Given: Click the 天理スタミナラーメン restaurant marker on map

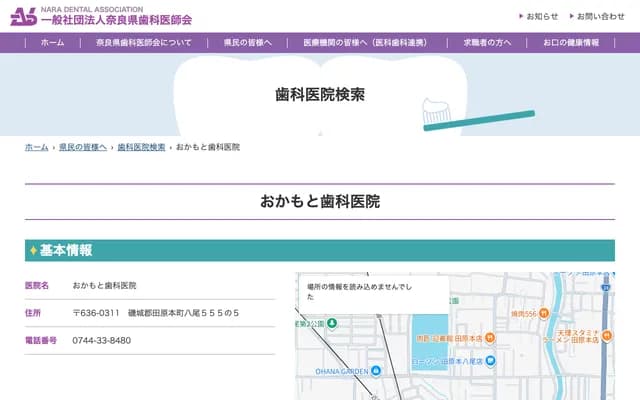Looking at the screenshot, I should click(x=607, y=336).
